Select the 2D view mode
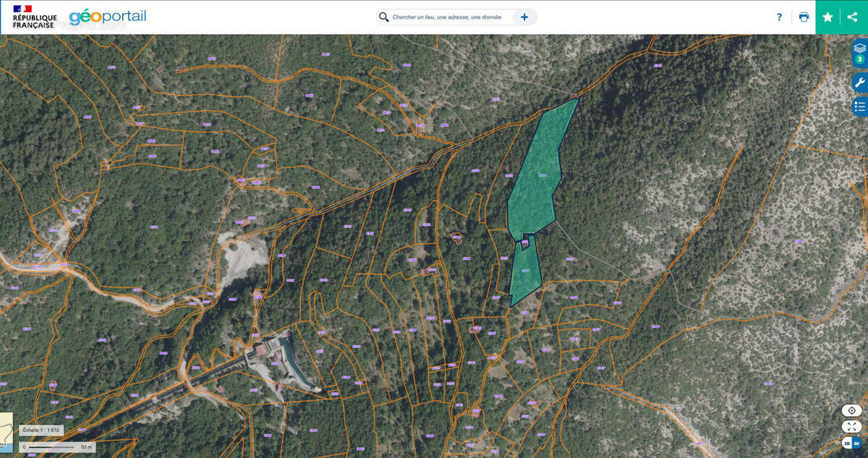 [x=846, y=444]
